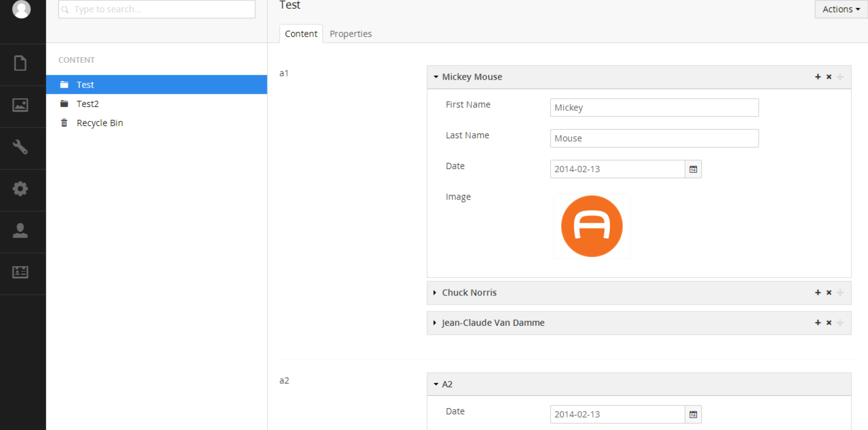Open the Settings wrench icon in sidebar

[20, 147]
